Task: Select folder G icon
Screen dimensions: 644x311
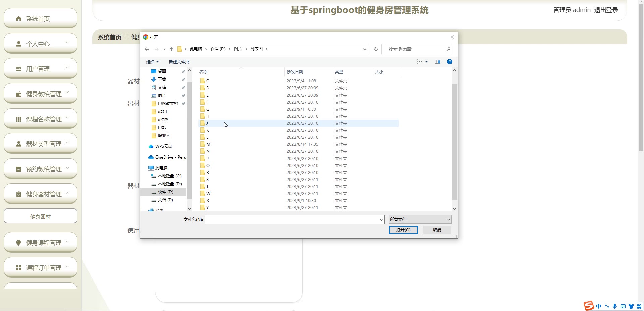Action: coord(202,109)
